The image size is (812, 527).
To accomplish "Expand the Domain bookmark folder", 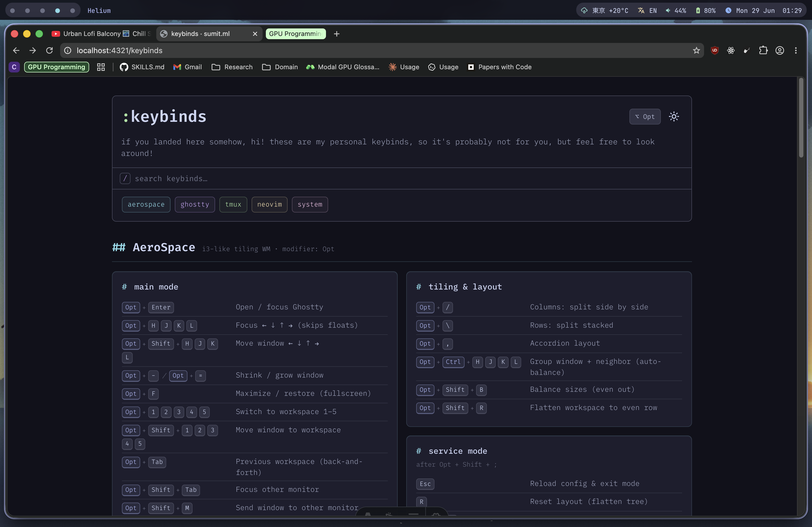I will pos(280,67).
